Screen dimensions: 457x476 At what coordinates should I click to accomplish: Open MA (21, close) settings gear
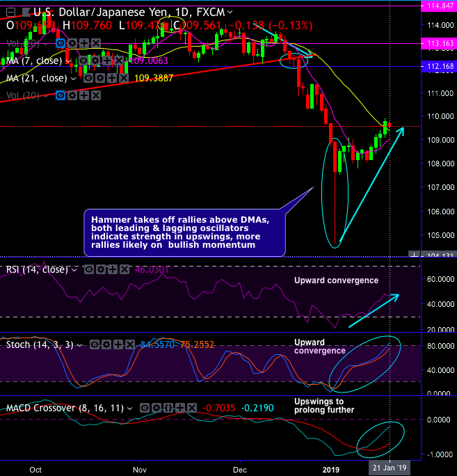point(100,79)
